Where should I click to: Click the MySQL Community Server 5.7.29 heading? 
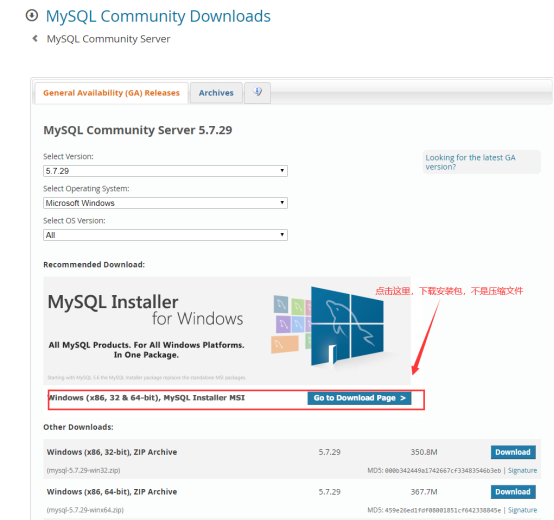tap(138, 130)
